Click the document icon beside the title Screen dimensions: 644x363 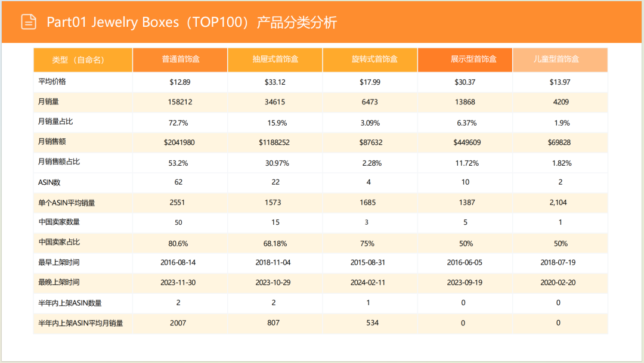point(29,22)
